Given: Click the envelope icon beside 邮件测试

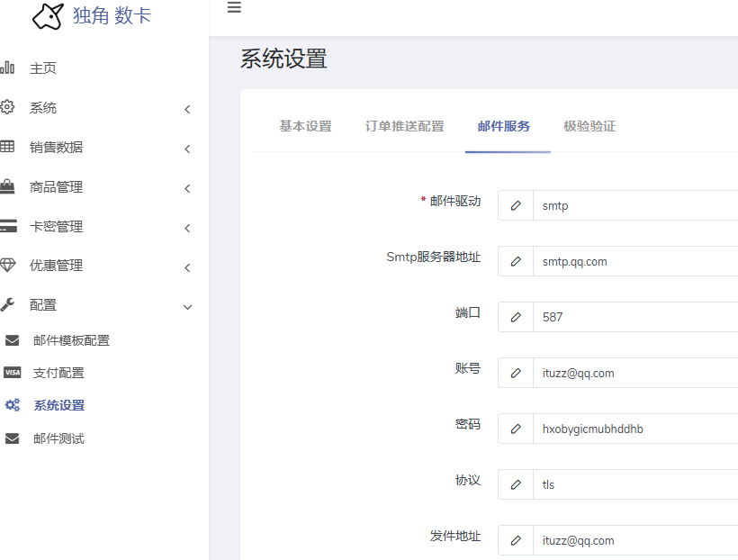Looking at the screenshot, I should (x=13, y=438).
